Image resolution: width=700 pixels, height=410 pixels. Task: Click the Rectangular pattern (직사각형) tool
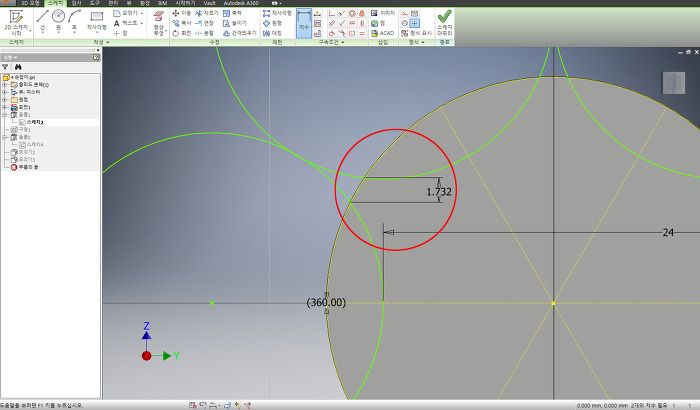[277, 13]
